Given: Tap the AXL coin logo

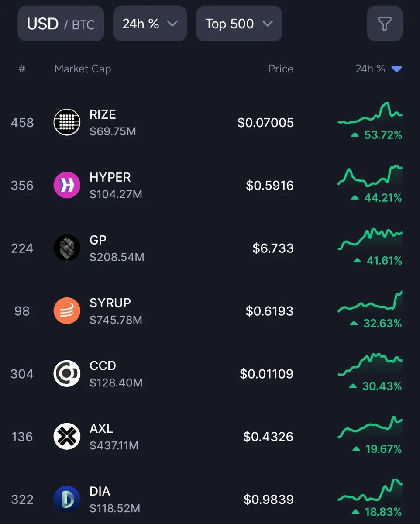Looking at the screenshot, I should [x=67, y=437].
